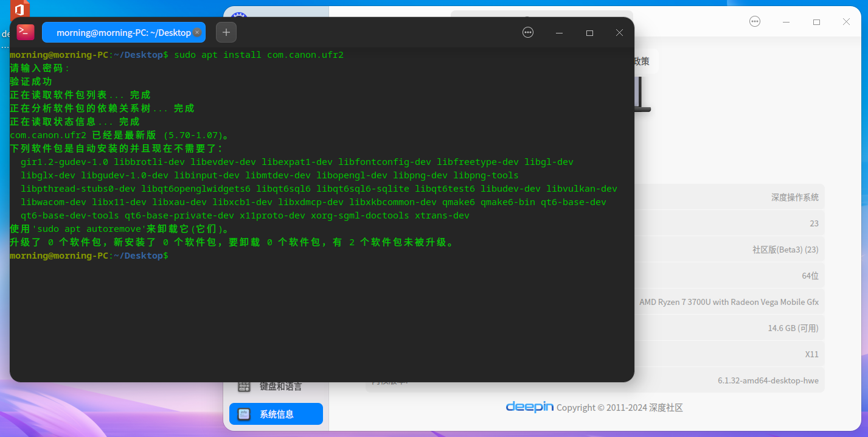Click the office icon on the desktop
The image size is (868, 437).
[x=20, y=9]
